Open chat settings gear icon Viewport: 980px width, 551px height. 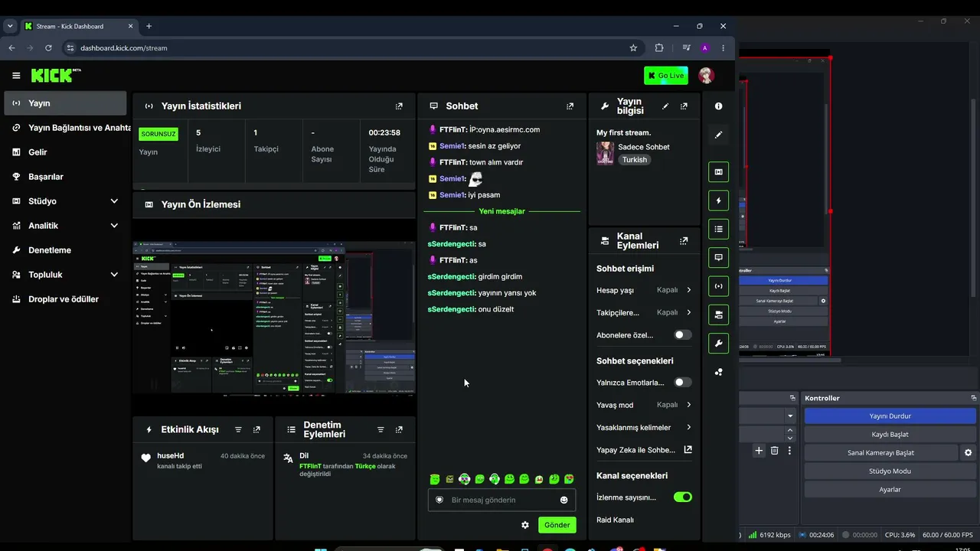click(x=525, y=525)
